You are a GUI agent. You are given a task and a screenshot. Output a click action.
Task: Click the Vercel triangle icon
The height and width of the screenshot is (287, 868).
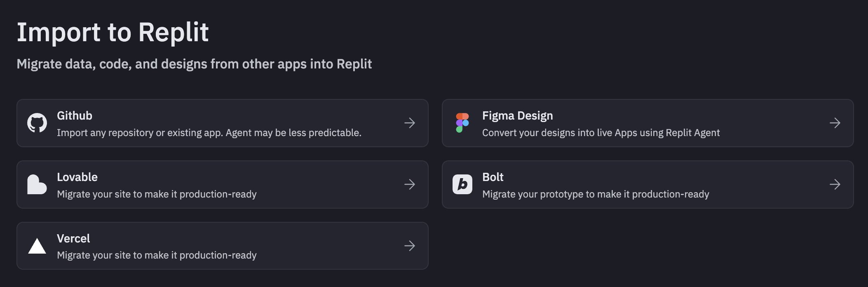(x=37, y=246)
